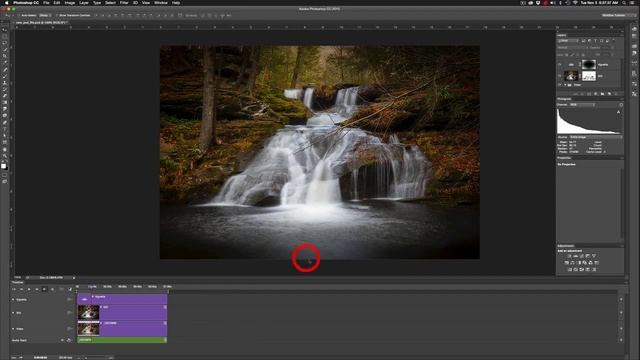640x360 pixels.
Task: Add layer style fx icon
Action: (x=581, y=94)
